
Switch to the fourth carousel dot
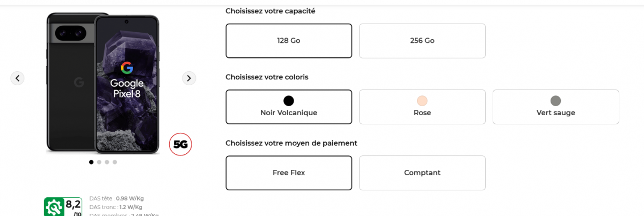pos(115,162)
